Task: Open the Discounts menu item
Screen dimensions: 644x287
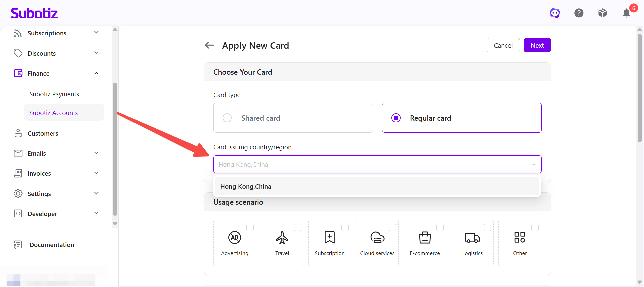Action: coord(42,53)
